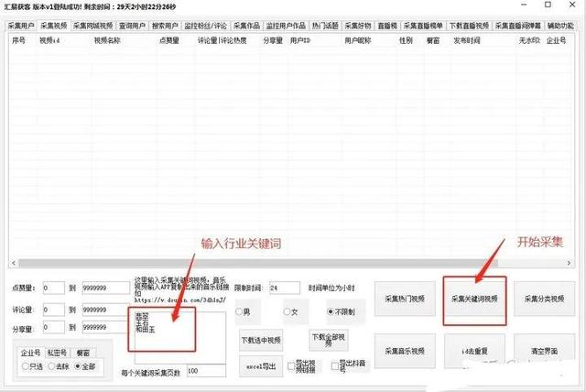The image size is (586, 392).
Task: Go to the 查询用户 tab
Action: [132, 26]
